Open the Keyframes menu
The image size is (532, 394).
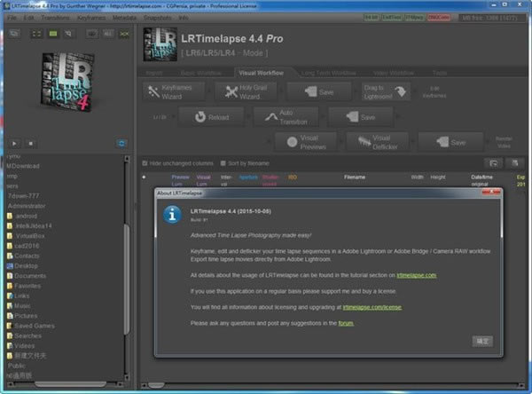pyautogui.click(x=91, y=18)
